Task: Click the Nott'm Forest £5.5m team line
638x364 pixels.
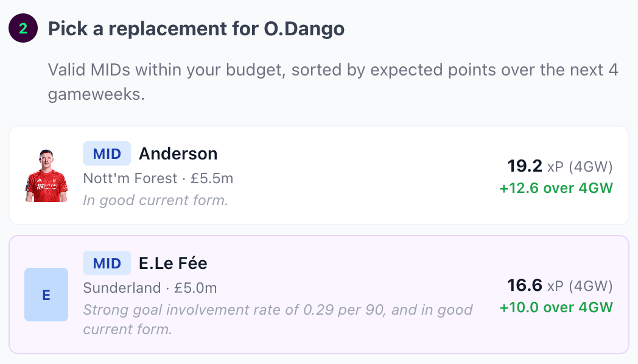Action: pyautogui.click(x=158, y=178)
